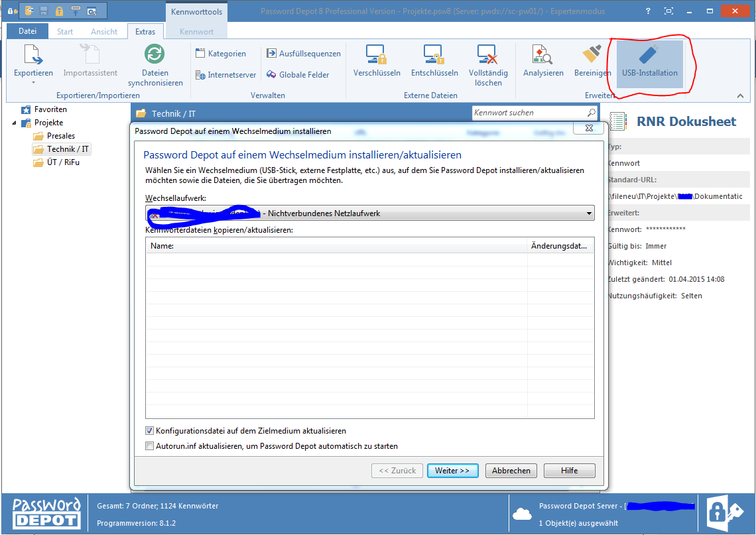Collapse the Projekte tree node
The width and height of the screenshot is (756, 535).
14,123
